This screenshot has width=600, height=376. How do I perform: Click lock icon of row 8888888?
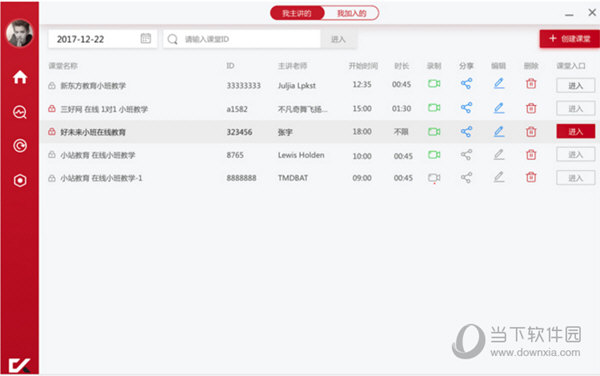[52, 178]
